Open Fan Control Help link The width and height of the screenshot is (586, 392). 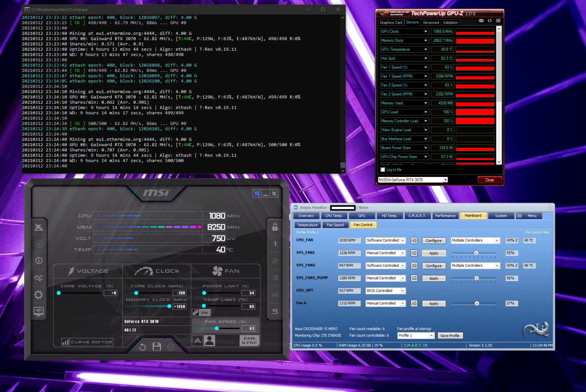pyautogui.click(x=537, y=232)
